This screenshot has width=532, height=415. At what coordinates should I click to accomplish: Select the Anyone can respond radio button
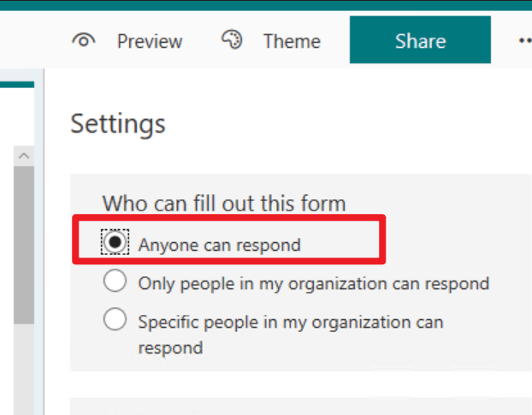[115, 242]
